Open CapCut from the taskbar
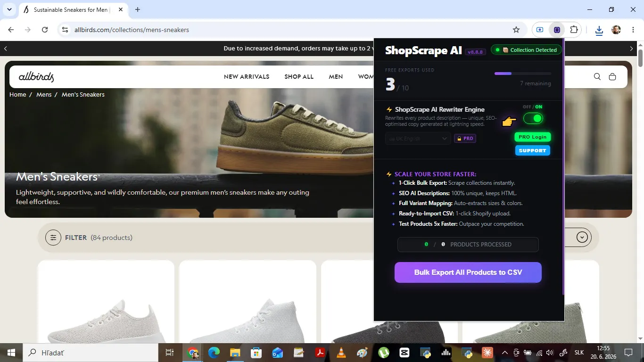644x362 pixels. tap(405, 353)
